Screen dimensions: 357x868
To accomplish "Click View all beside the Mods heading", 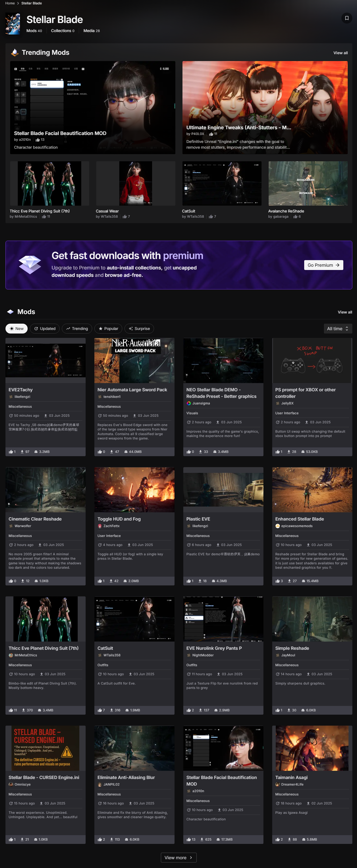I will pos(345,312).
